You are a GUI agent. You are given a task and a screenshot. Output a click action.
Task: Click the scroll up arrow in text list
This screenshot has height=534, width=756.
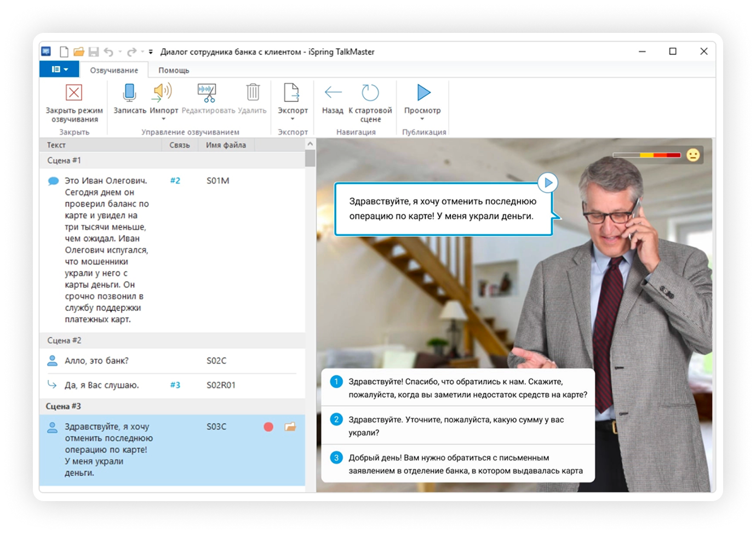310,144
